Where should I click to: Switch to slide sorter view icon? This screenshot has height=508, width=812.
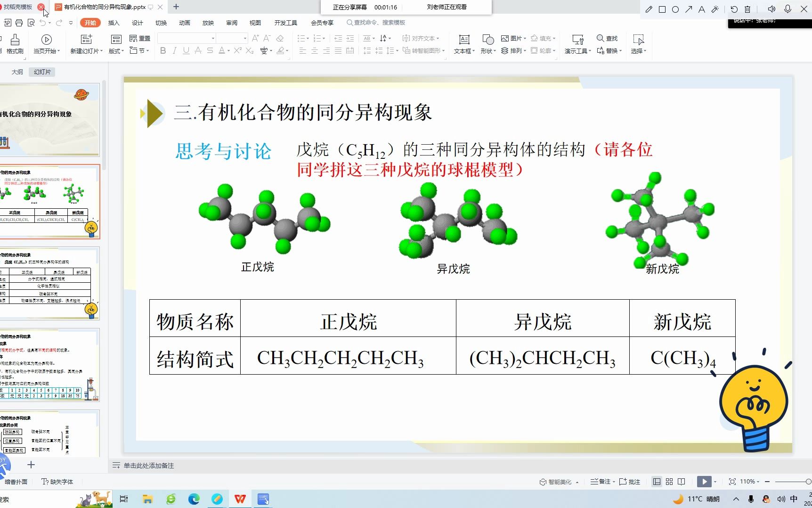coord(669,482)
